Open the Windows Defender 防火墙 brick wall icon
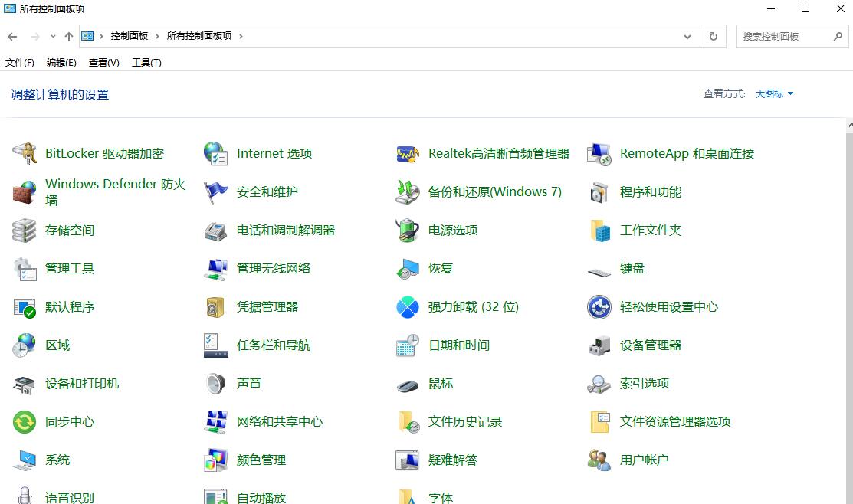This screenshot has width=853, height=504. tap(25, 192)
